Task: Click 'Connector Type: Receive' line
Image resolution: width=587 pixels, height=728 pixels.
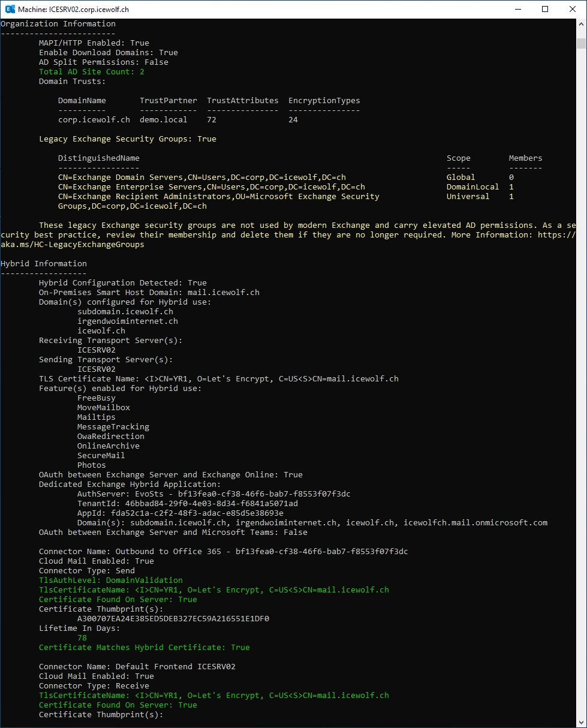Action: tap(94, 686)
